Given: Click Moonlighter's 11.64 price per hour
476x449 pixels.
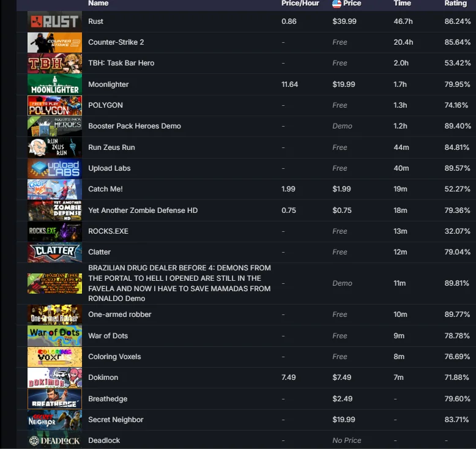Looking at the screenshot, I should coord(289,84).
